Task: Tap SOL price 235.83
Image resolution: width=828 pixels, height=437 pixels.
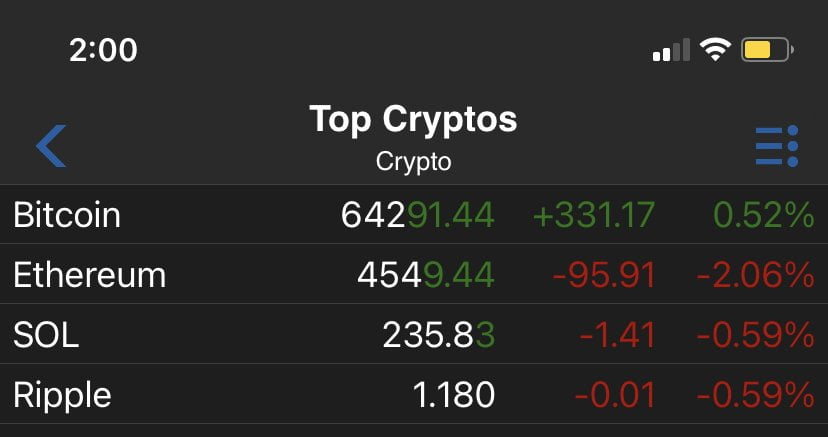Action: [x=438, y=335]
